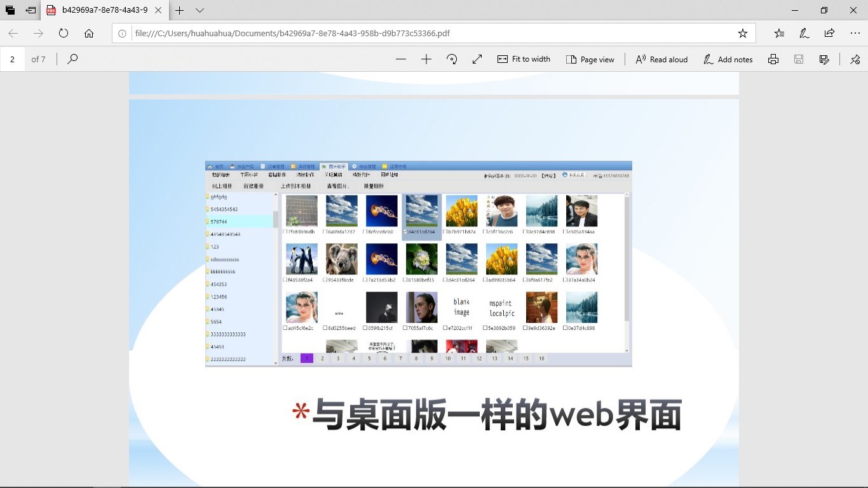
Task: Select highlighted page 1 in pagination
Action: pos(307,358)
